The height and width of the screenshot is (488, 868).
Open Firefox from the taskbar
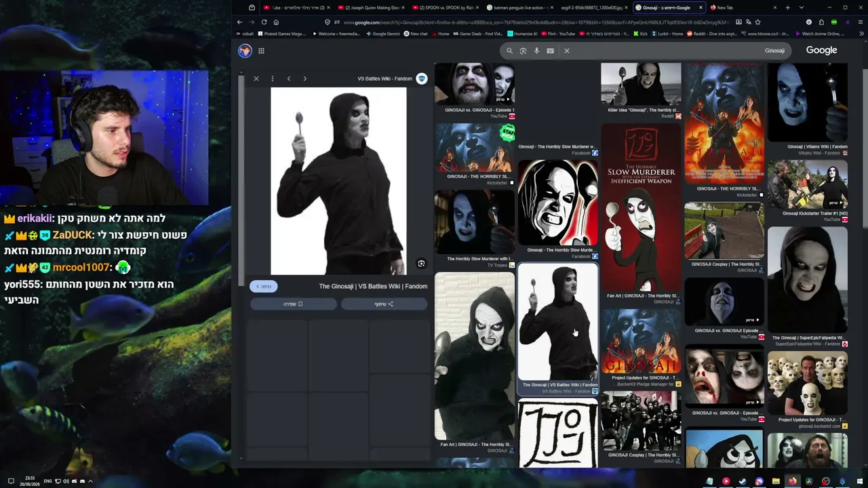[x=792, y=482]
